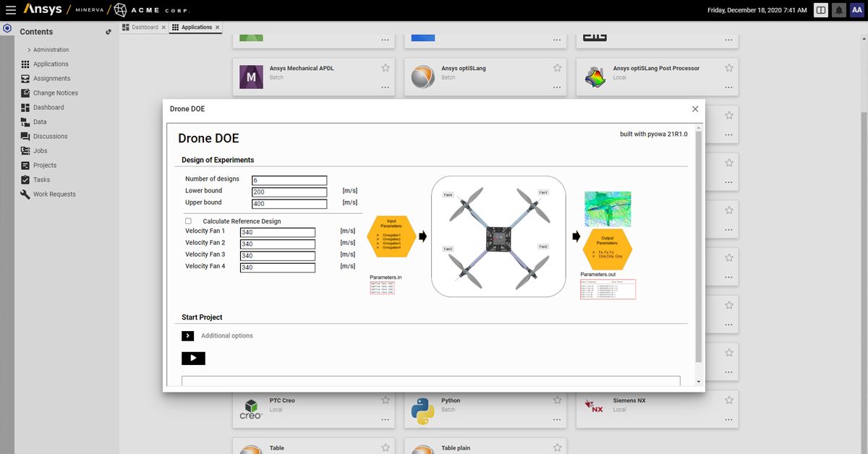Click the drone quadcopter image
Image resolution: width=868 pixels, height=454 pixels.
498,236
